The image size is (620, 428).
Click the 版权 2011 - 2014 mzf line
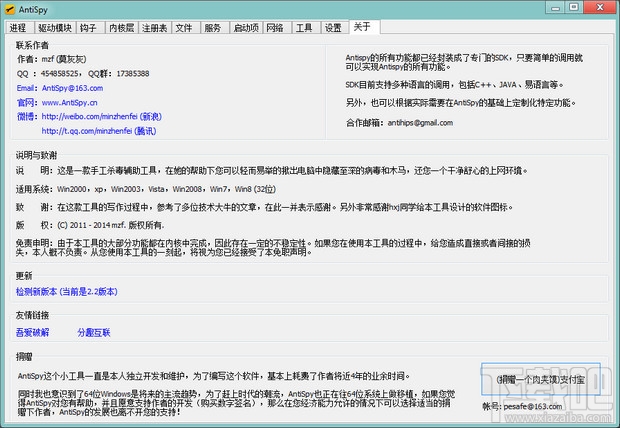pos(90,225)
